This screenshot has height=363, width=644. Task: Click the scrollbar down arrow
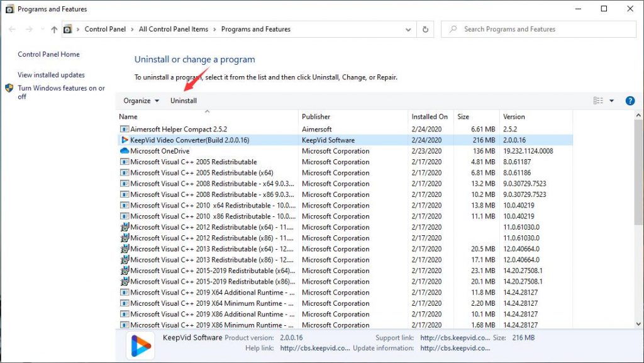click(638, 324)
